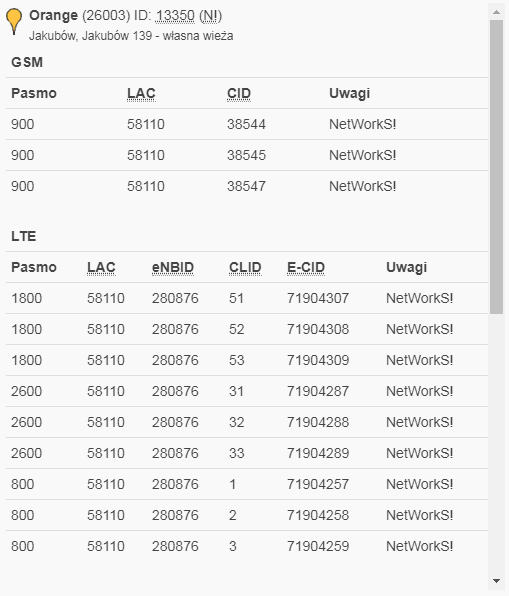Select LTE 800 row with CLID 3

coord(247,547)
